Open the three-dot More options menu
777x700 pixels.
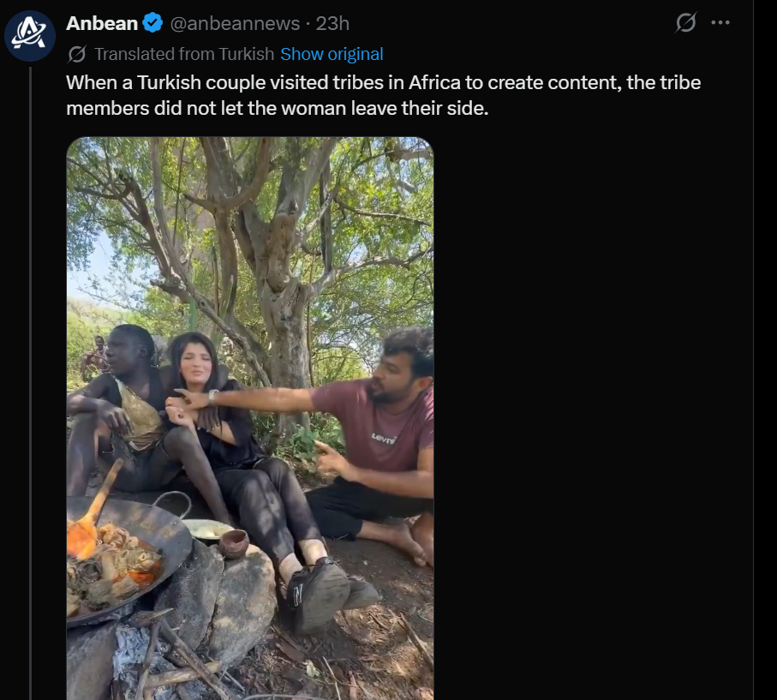pyautogui.click(x=720, y=23)
